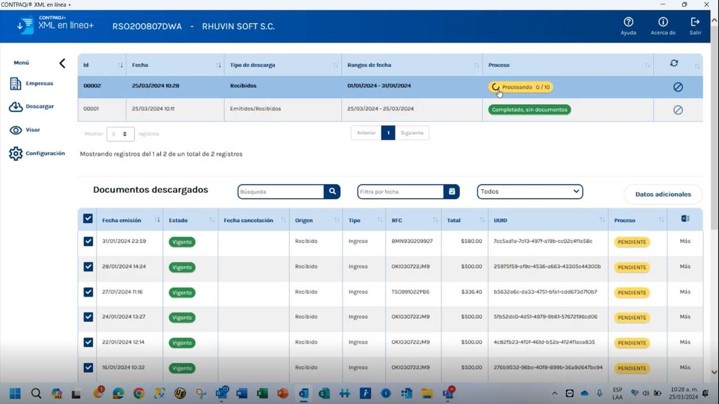Screen dimensions: 719x404
Task: Open the date filter calendar icon
Action: (452, 192)
